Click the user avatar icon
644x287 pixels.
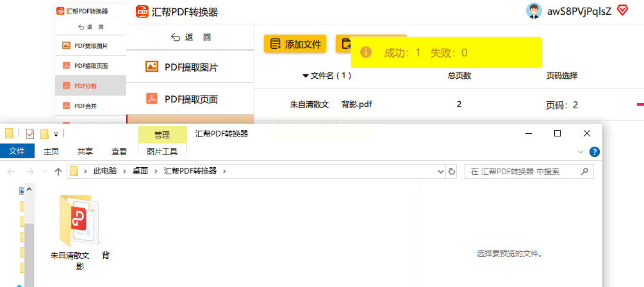[x=534, y=11]
